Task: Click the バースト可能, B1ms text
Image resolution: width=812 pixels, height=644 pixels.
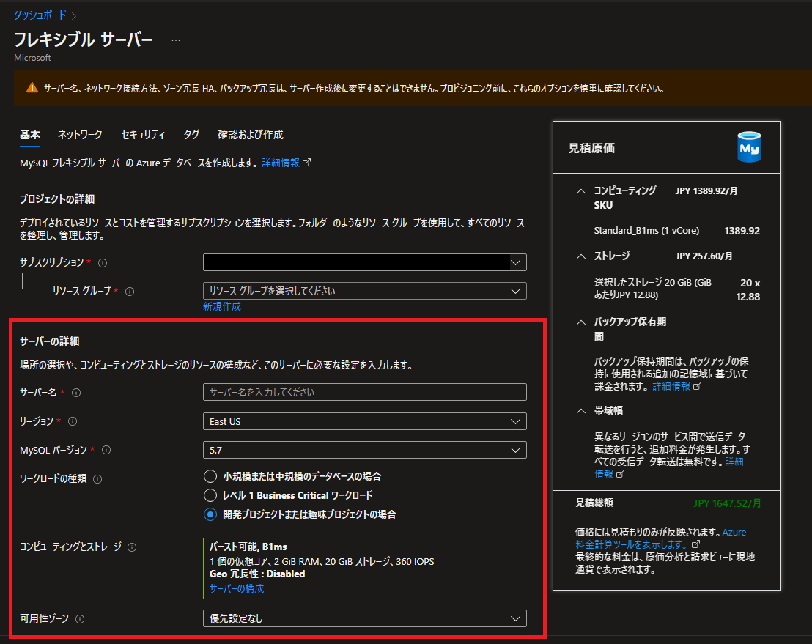Action: 248,547
